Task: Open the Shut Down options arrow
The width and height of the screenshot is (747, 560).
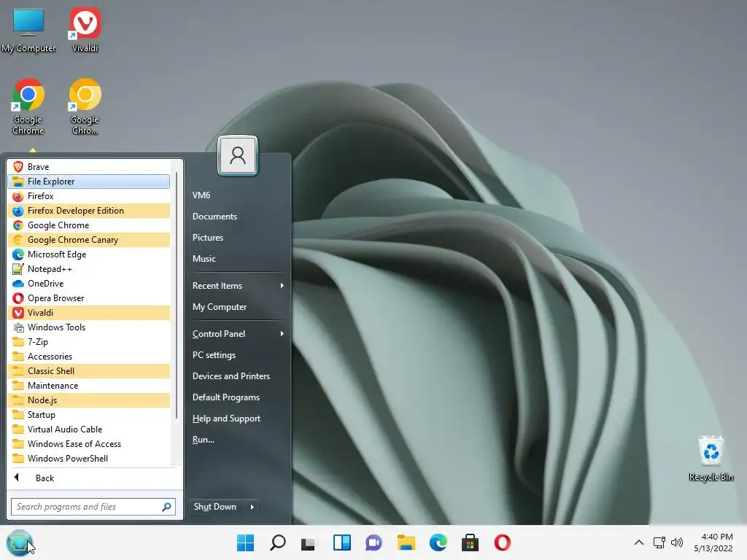Action: [252, 507]
